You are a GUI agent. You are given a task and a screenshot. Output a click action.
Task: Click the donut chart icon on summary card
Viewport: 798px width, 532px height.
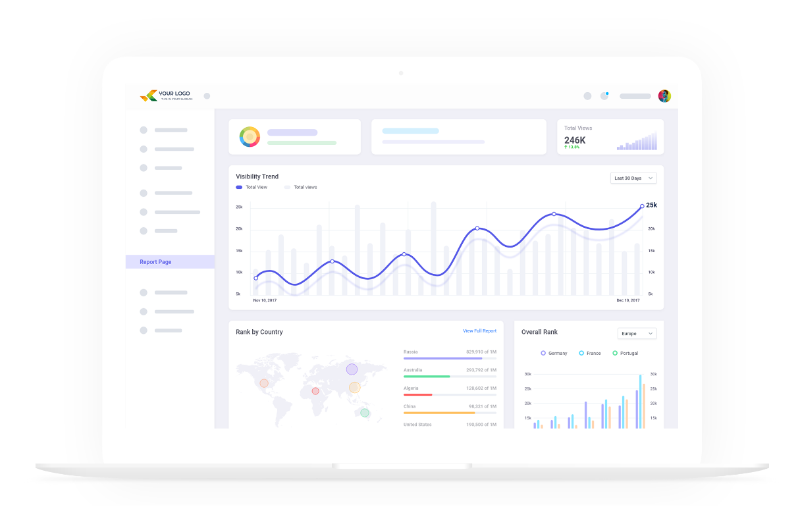pyautogui.click(x=251, y=137)
